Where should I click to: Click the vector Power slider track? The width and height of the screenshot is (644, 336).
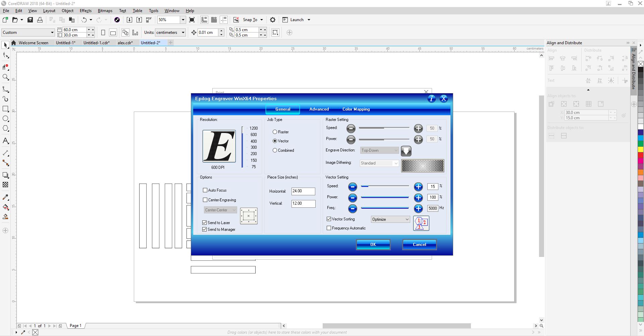[x=385, y=197]
